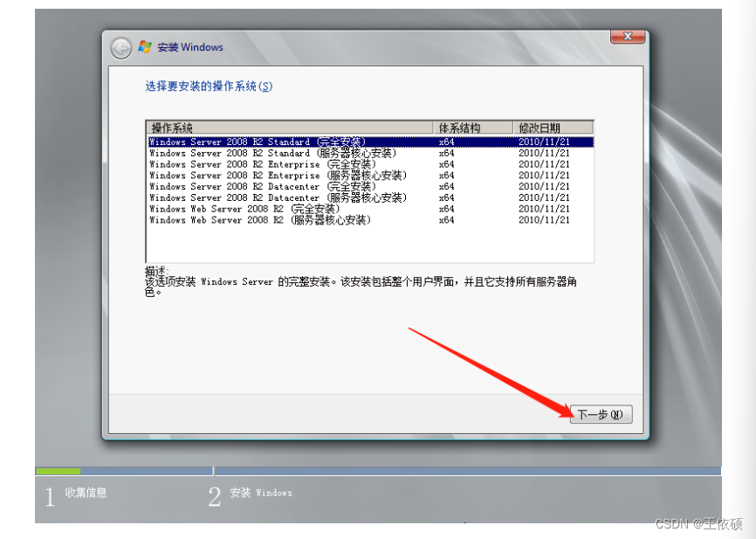This screenshot has width=756, height=539.
Task: Select Windows Web Server 2008 R2 (完全安装)
Action: click(x=370, y=209)
